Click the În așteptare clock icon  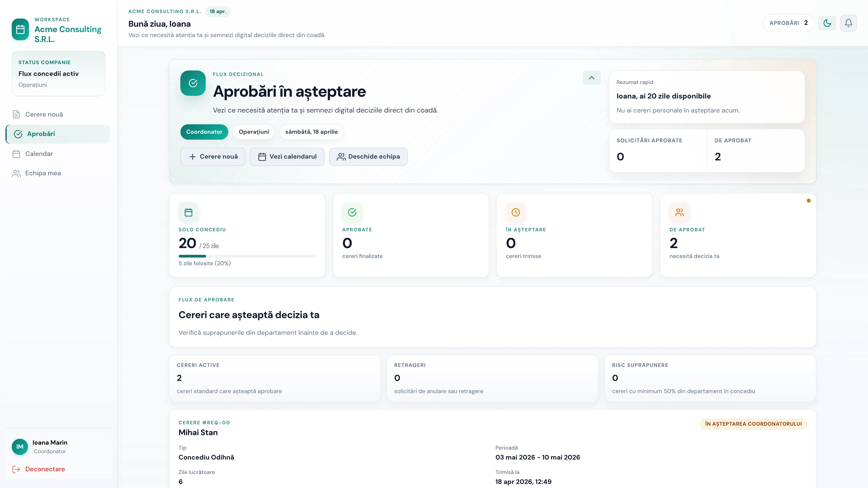[516, 212]
